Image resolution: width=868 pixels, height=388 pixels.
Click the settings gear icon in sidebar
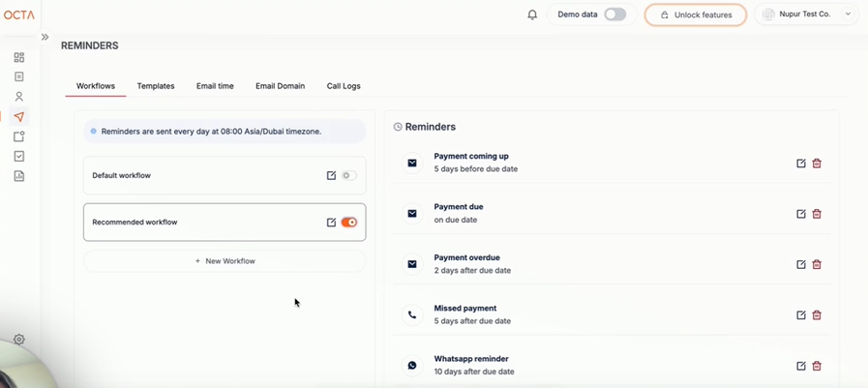click(x=19, y=340)
